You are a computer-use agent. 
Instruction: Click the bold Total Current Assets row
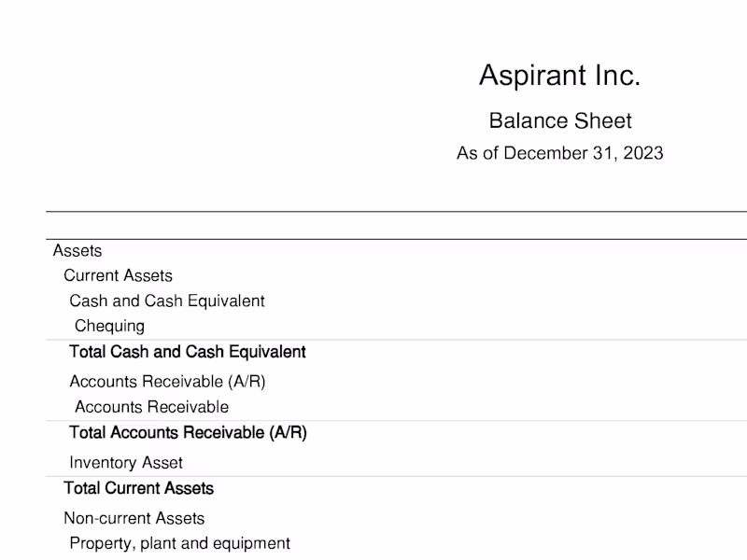click(138, 488)
